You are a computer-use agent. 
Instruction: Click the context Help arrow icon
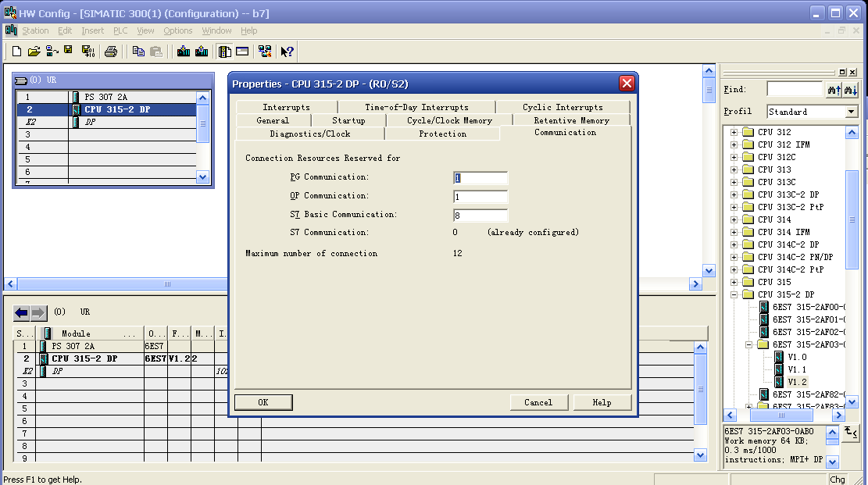(x=287, y=52)
